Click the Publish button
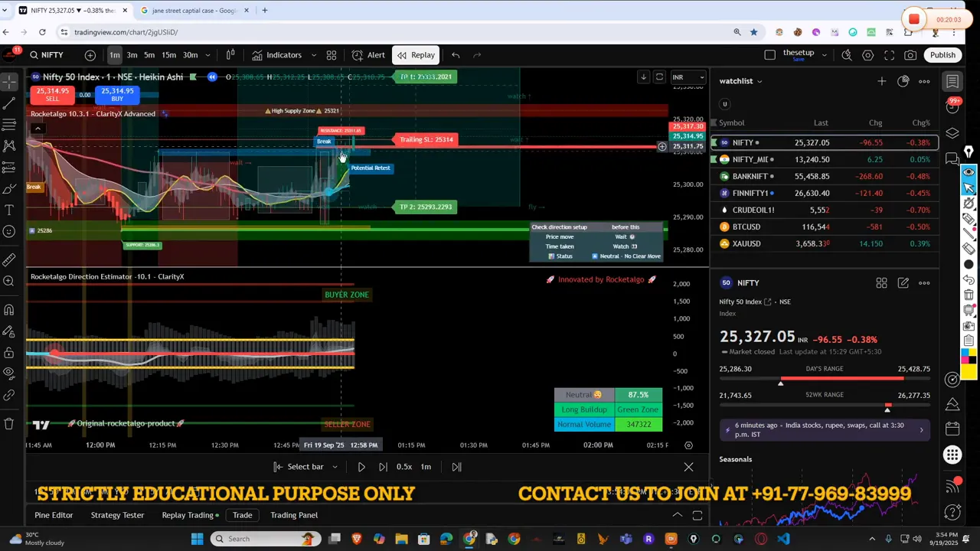 pyautogui.click(x=942, y=55)
